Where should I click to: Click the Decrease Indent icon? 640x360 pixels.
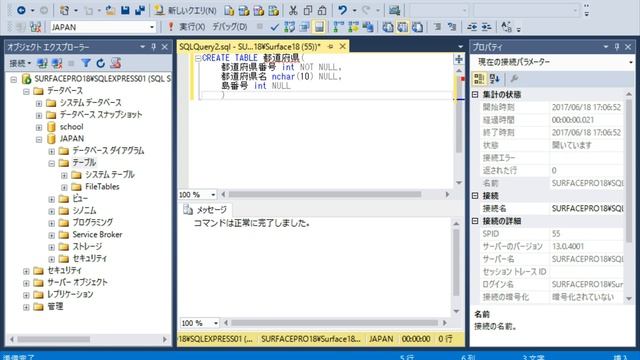[472, 27]
